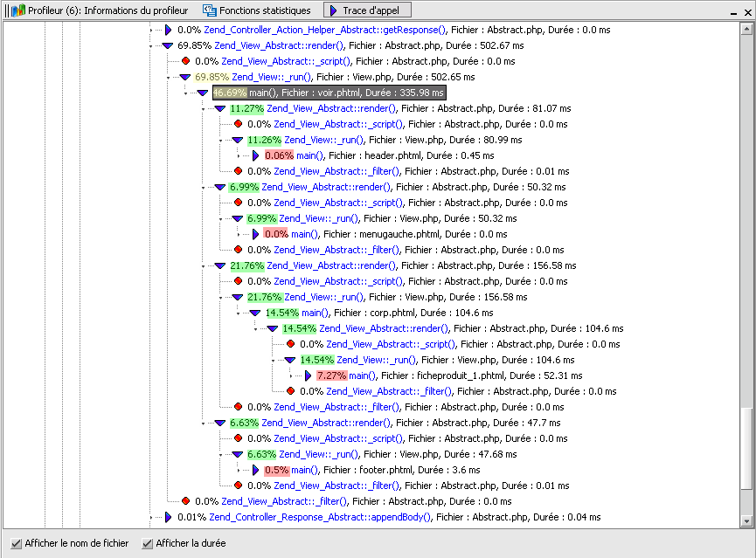Click the Trace d'appel play icon

334,10
